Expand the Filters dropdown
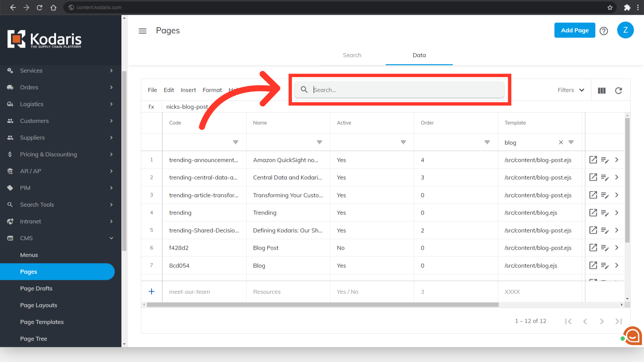This screenshot has height=362, width=644. (x=571, y=90)
